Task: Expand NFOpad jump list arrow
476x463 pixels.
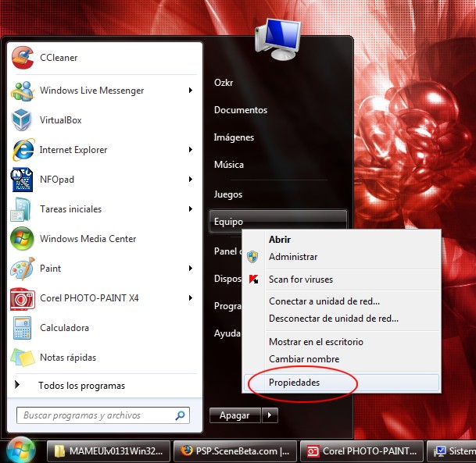Action: click(x=191, y=180)
